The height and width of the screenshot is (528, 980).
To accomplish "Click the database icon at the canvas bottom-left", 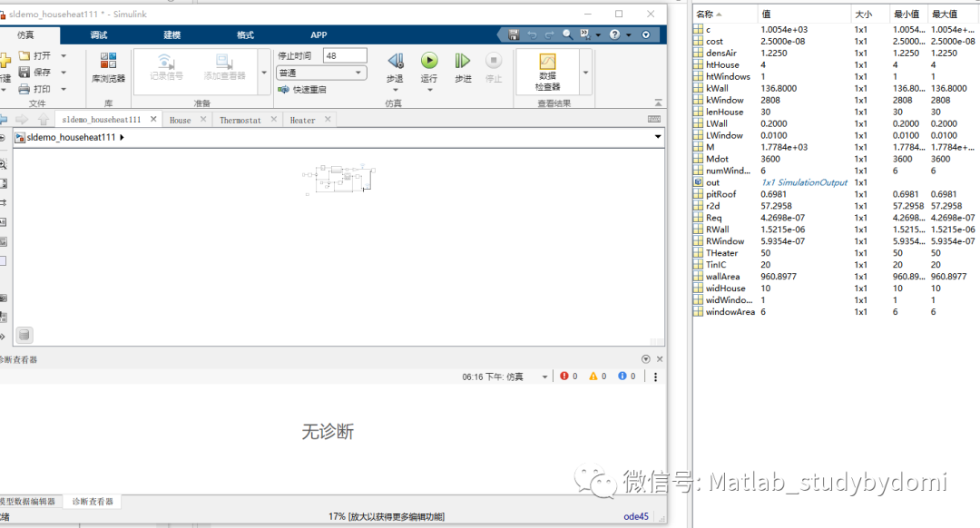I will (24, 335).
